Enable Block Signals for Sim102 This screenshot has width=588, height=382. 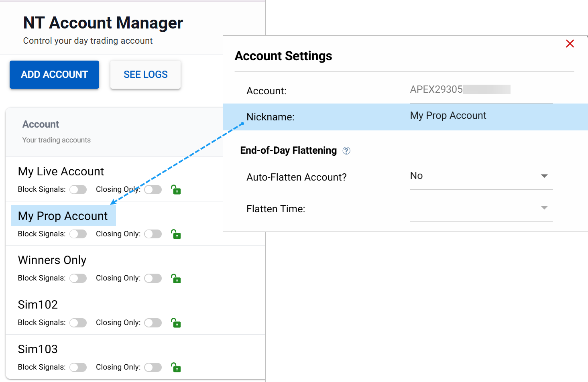pyautogui.click(x=78, y=323)
